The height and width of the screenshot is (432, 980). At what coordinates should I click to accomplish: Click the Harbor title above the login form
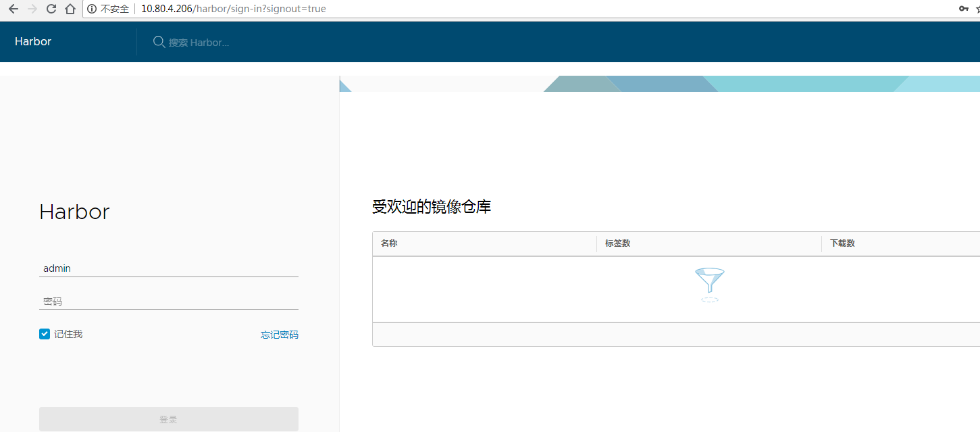pyautogui.click(x=74, y=212)
